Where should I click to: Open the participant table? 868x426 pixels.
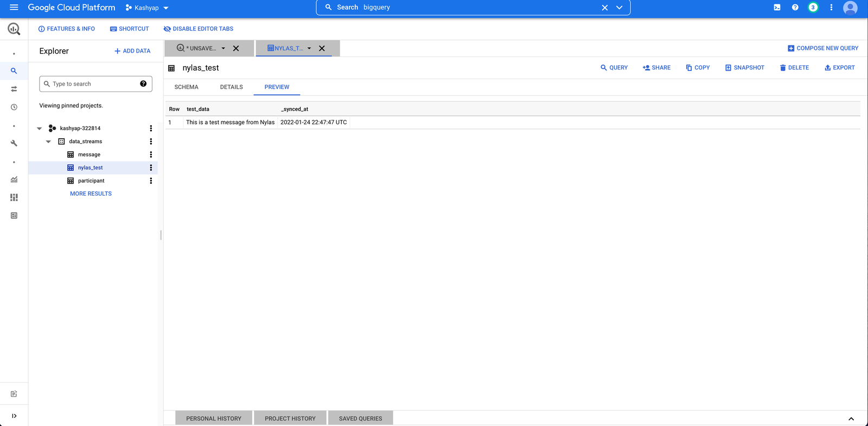91,180
